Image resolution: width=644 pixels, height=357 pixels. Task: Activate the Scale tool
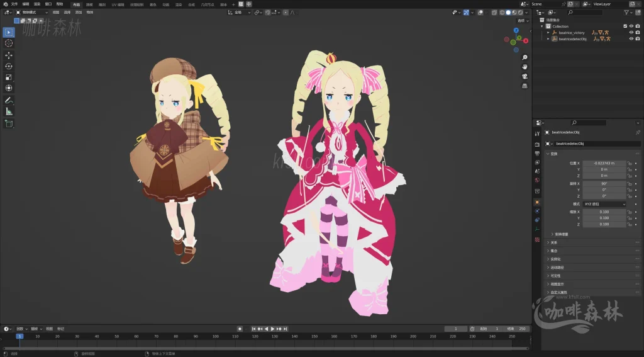click(9, 77)
